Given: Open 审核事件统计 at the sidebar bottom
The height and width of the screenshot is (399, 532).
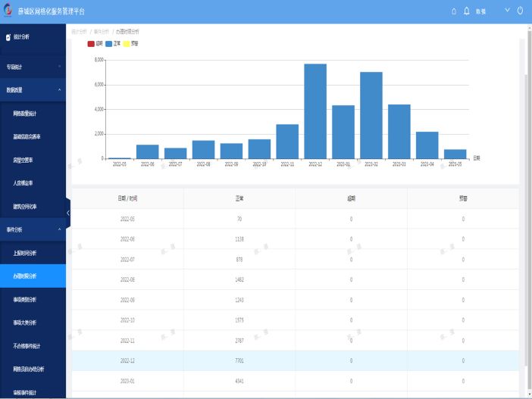Looking at the screenshot, I should [x=33, y=392].
